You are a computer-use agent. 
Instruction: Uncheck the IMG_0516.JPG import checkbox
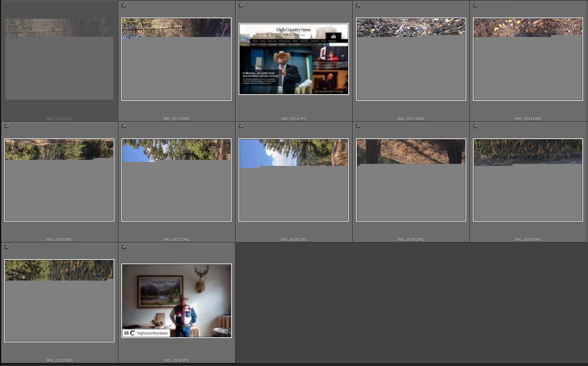tap(241, 5)
